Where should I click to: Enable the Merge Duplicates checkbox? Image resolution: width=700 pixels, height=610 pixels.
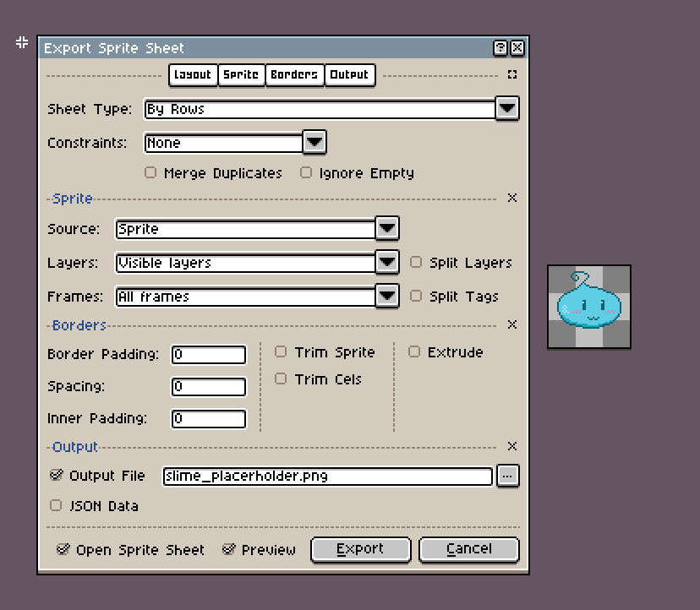pos(151,172)
